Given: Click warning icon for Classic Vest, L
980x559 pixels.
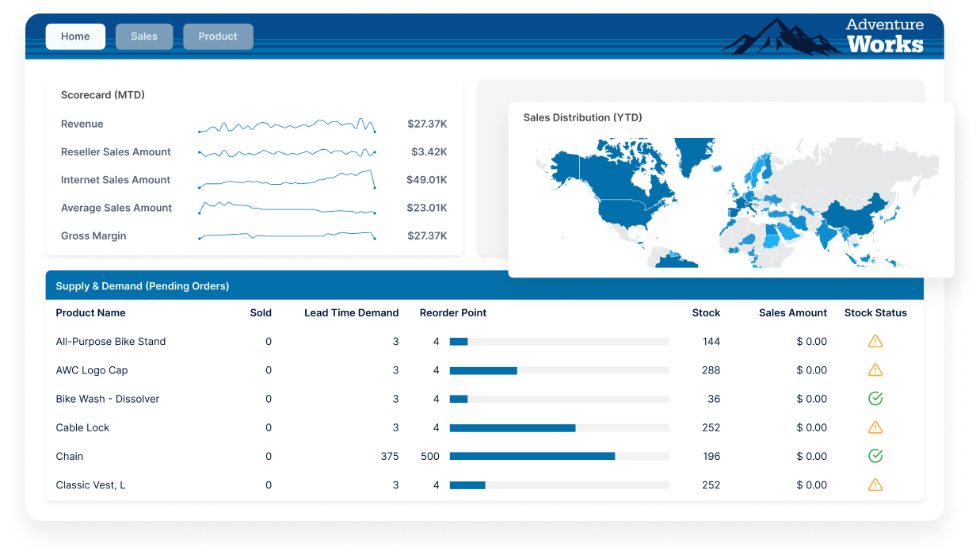Looking at the screenshot, I should click(x=875, y=484).
